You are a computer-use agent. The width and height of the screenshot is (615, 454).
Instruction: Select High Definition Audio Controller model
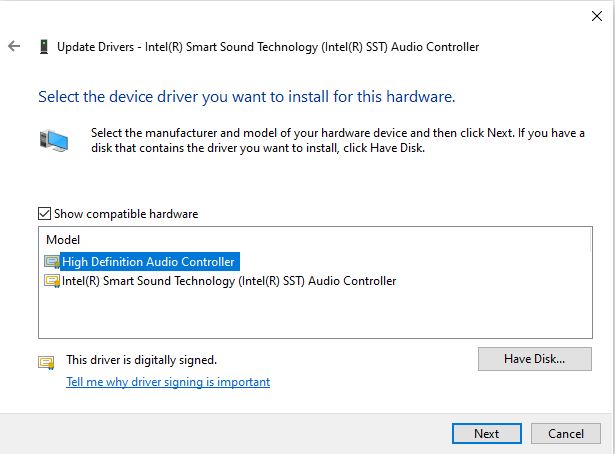(148, 262)
